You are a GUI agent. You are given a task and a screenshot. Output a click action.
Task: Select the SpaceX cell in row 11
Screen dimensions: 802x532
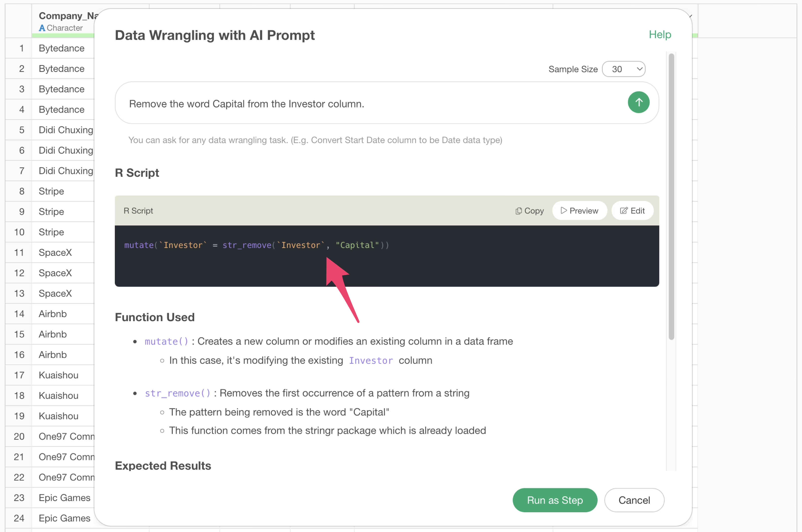(x=55, y=253)
